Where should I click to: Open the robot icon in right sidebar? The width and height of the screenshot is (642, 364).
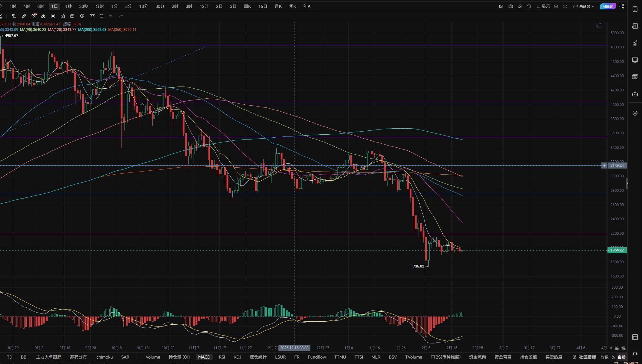(635, 94)
